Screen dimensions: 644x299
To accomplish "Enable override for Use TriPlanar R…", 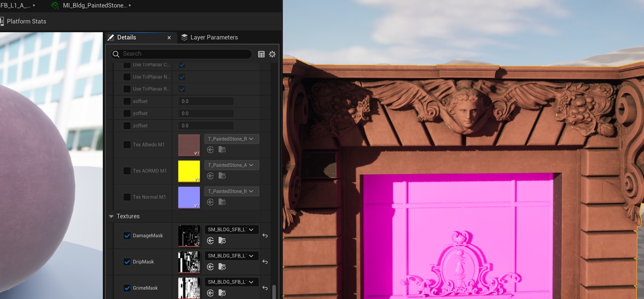I will coord(127,89).
